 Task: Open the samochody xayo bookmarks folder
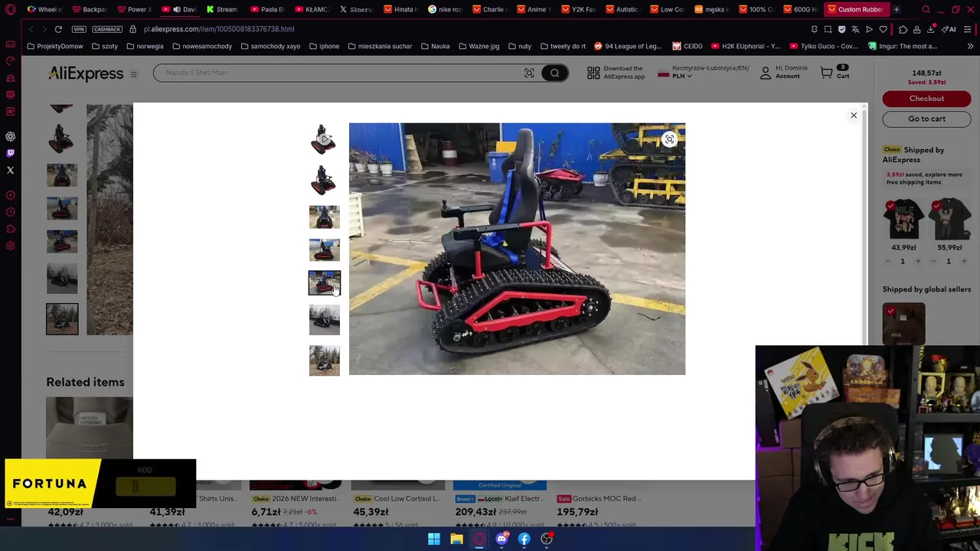pos(270,46)
